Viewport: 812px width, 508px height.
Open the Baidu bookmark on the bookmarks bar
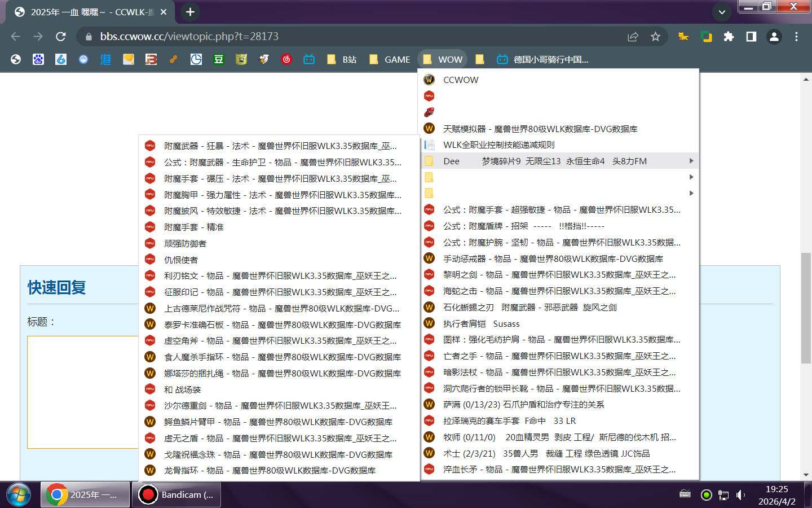coord(38,59)
